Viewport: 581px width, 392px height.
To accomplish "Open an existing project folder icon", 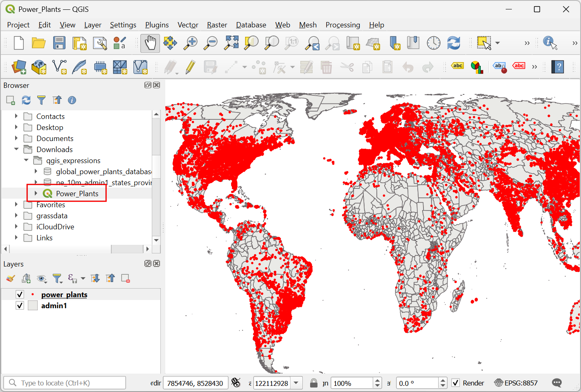I will 38,43.
